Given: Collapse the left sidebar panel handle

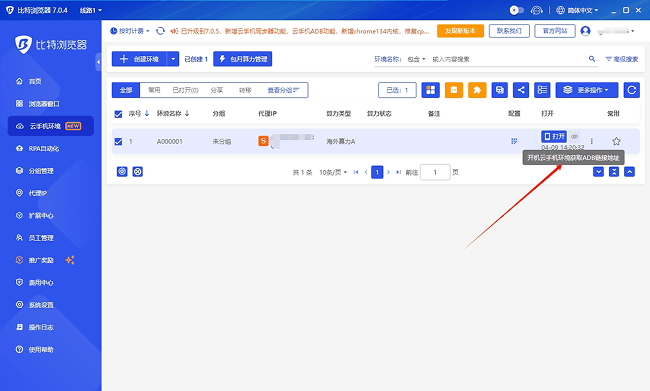Looking at the screenshot, I should (x=98, y=62).
